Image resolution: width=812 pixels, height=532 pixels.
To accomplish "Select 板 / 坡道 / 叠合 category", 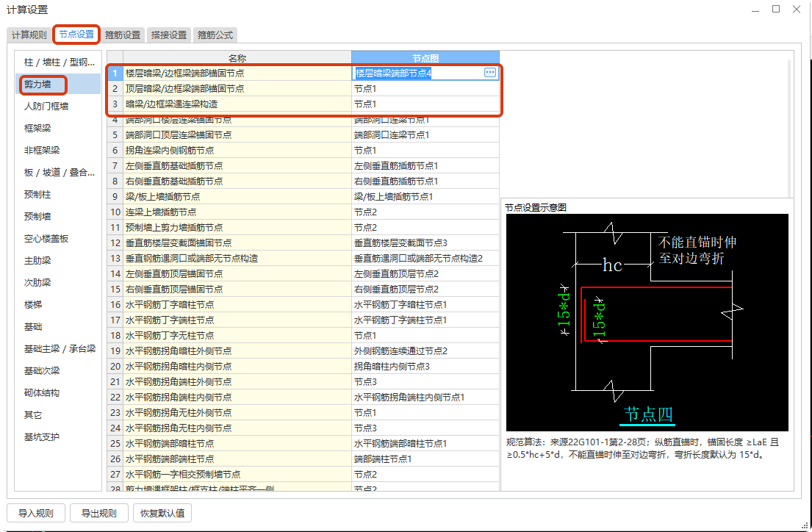I will click(x=59, y=173).
